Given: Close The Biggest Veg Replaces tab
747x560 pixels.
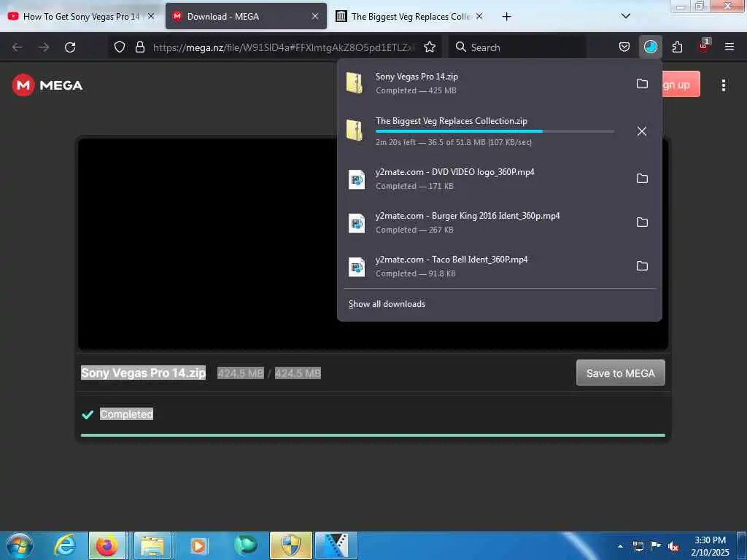Looking at the screenshot, I should (x=479, y=16).
